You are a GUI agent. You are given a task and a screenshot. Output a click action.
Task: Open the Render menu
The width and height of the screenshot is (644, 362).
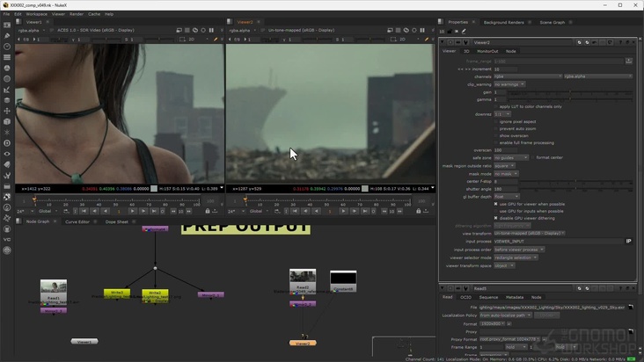[x=77, y=14]
